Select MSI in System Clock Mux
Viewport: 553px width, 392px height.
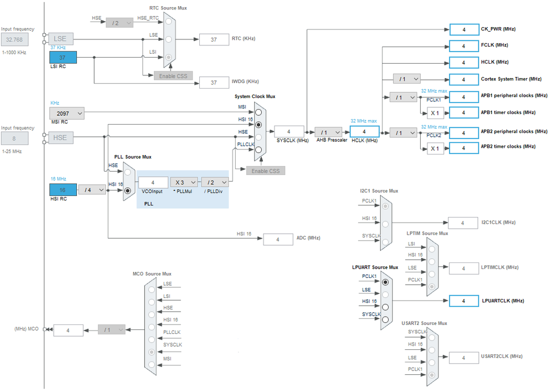tap(259, 112)
